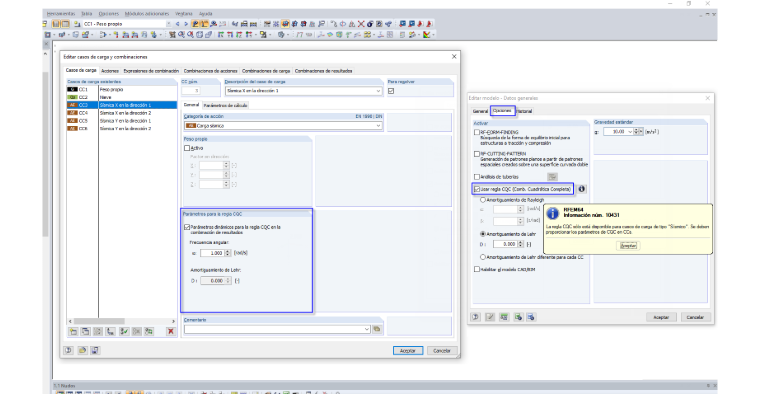
Task: Select CC6 Sísmica Y en la dirección 2
Action: [x=121, y=128]
